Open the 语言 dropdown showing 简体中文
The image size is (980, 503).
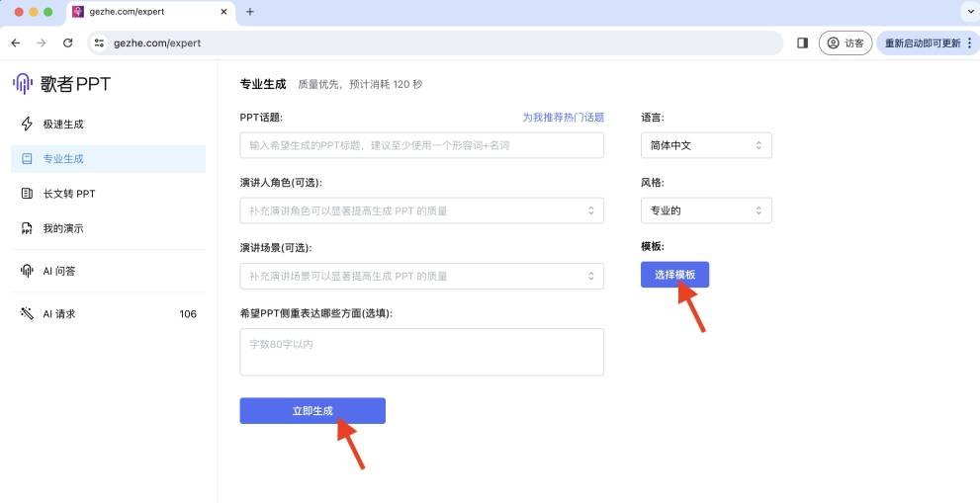[706, 145]
